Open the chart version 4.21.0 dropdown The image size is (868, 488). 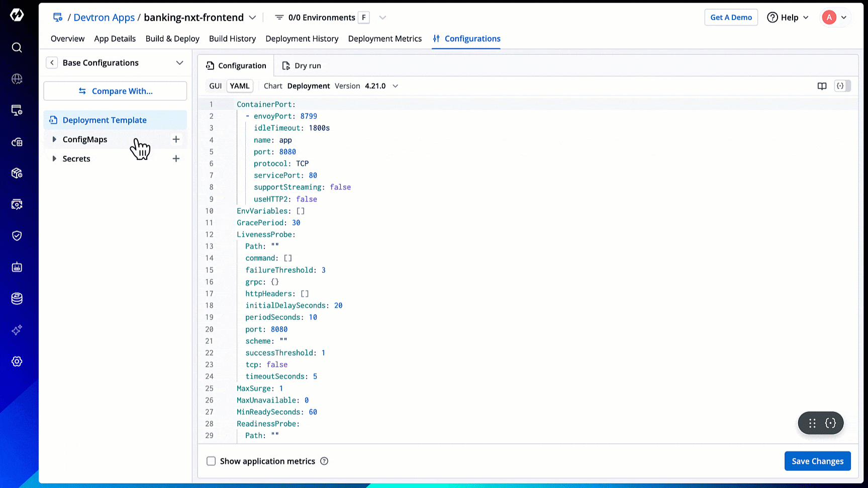[x=395, y=86]
